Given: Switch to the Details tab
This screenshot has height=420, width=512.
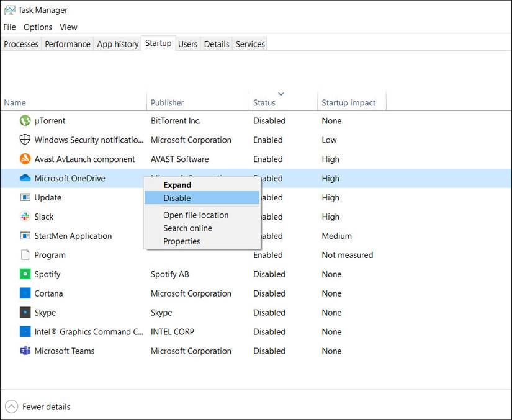Looking at the screenshot, I should click(217, 44).
